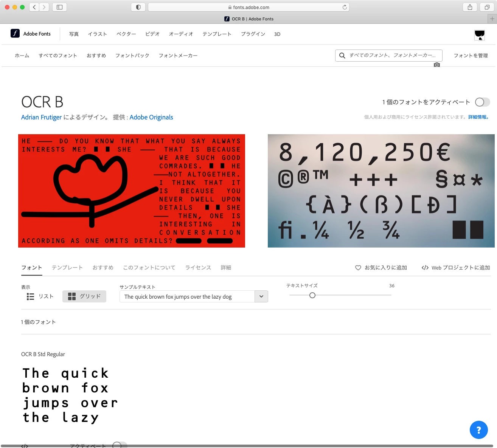497x448 pixels.
Task: Switch to ライセンス tab
Action: [x=198, y=268]
